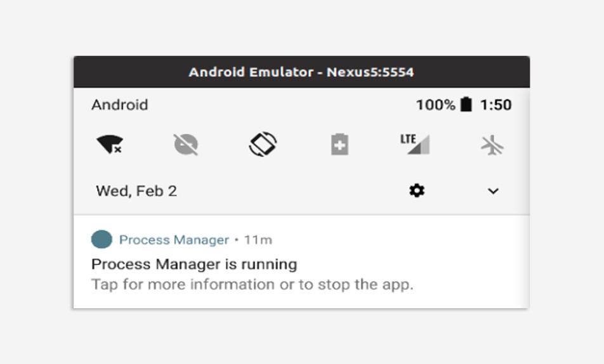Click the Process Manager app name header
This screenshot has width=604, height=364.
coord(174,240)
